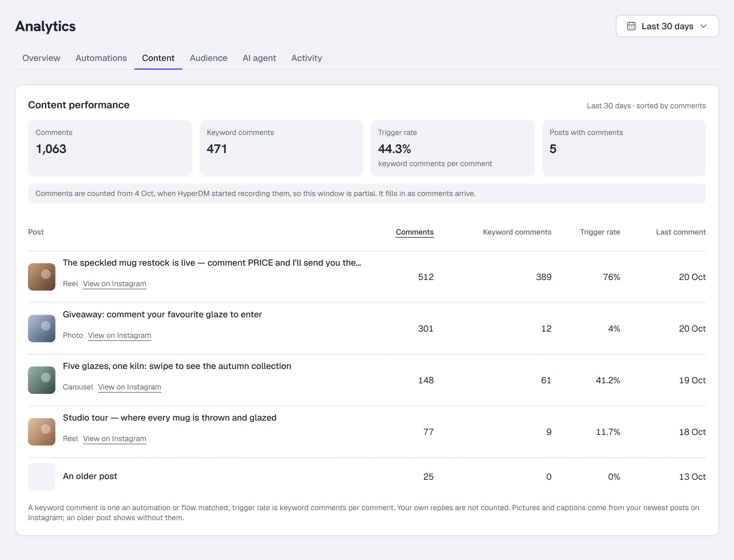Click the Five glazes, one kiln title
734x560 pixels.
pos(177,366)
